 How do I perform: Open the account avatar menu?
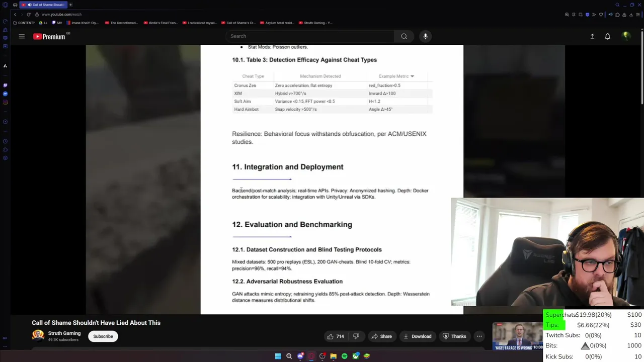(x=626, y=36)
